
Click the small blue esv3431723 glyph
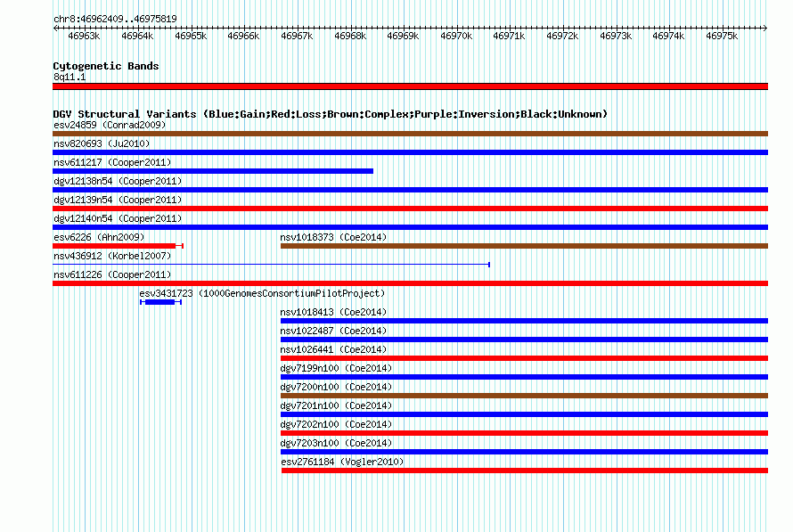(160, 302)
